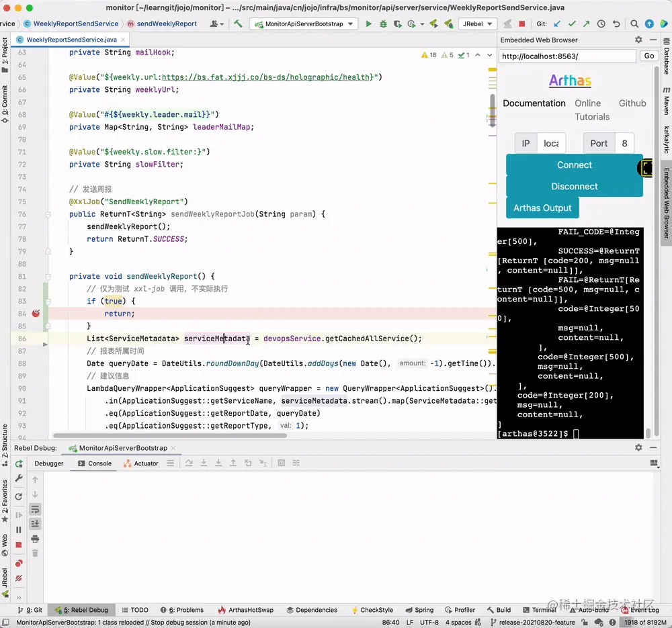Open debug settings wrench icon

point(18,478)
